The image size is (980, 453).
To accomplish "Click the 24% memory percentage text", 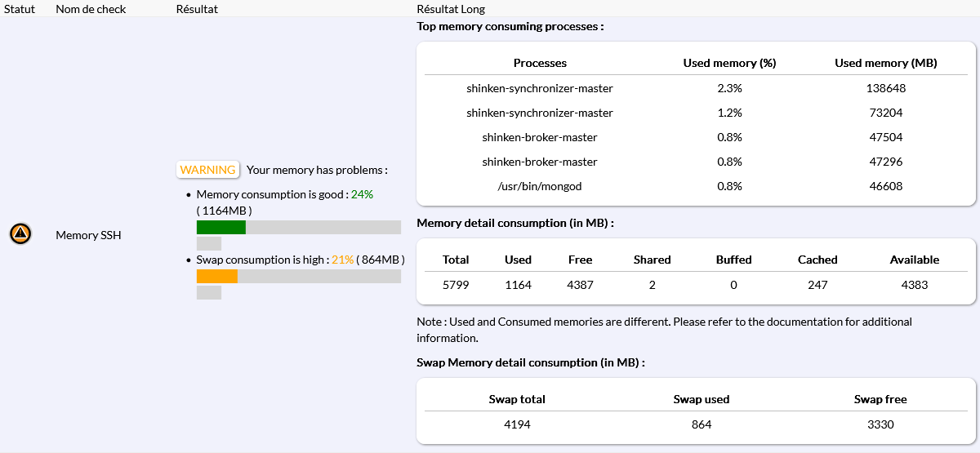I will (x=362, y=194).
